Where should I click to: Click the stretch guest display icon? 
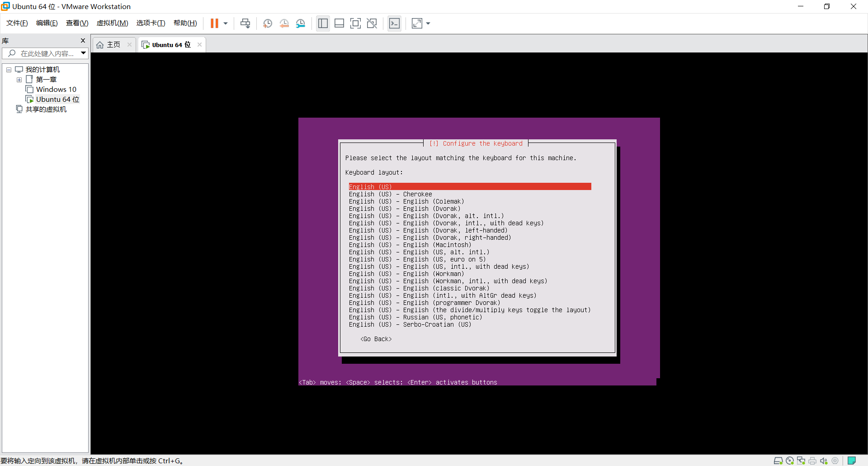[x=417, y=24]
